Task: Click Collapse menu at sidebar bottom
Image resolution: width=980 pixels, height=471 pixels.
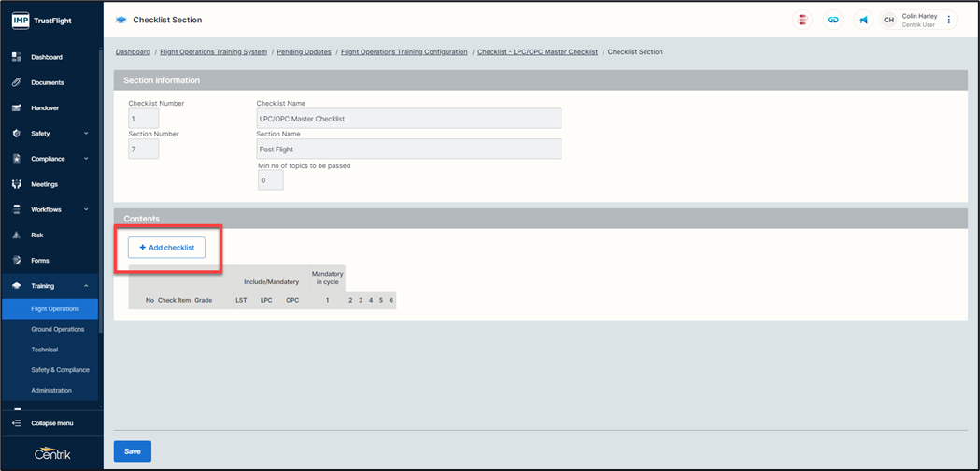Action: point(51,423)
